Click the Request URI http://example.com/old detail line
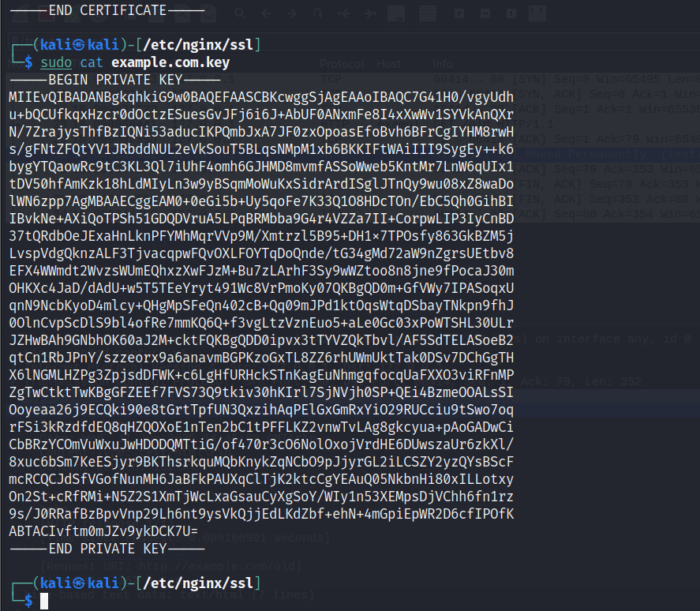 [171, 566]
